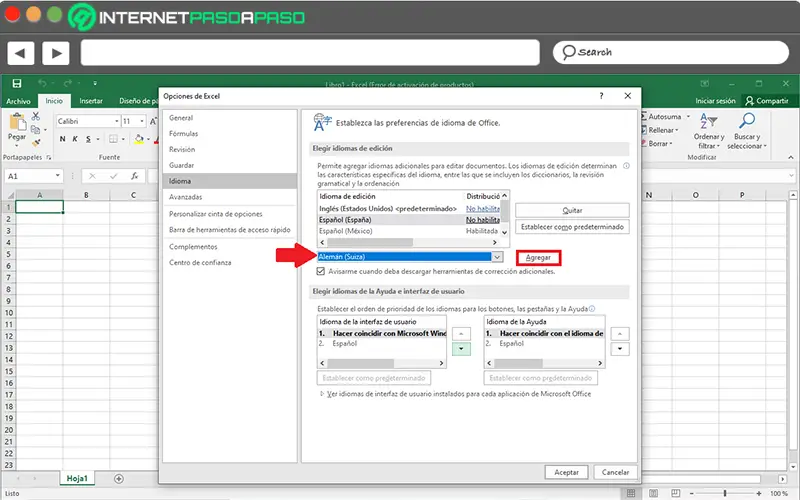The image size is (800, 500).
Task: Click the Cancelar button
Action: [615, 472]
